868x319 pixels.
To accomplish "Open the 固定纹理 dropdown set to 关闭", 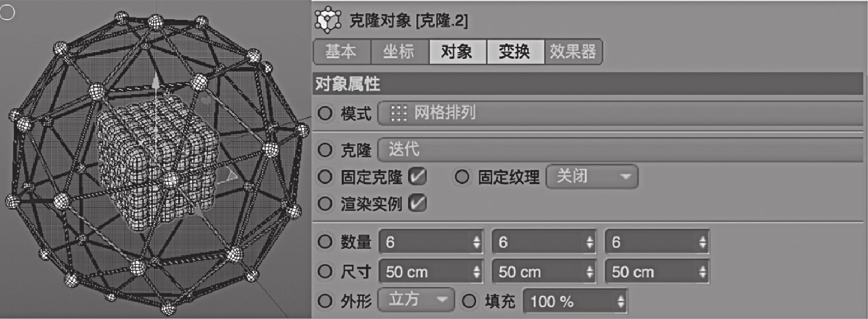I will tap(592, 176).
